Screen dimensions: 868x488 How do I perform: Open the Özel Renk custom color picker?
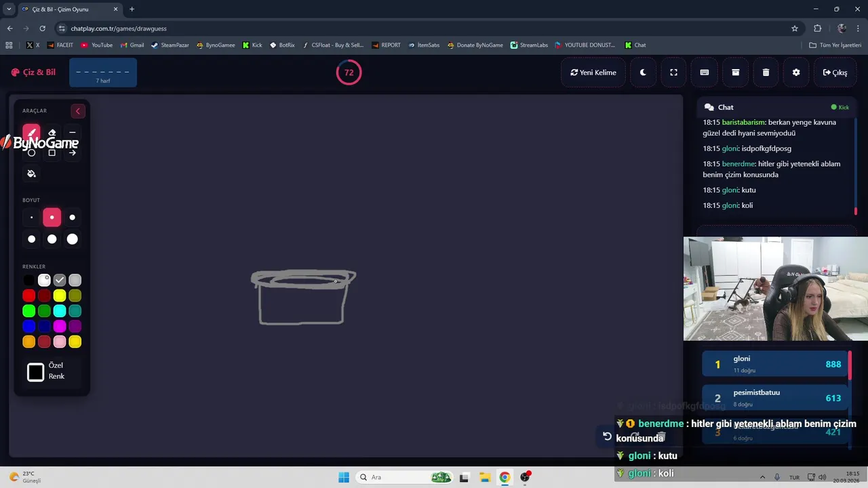pyautogui.click(x=36, y=372)
